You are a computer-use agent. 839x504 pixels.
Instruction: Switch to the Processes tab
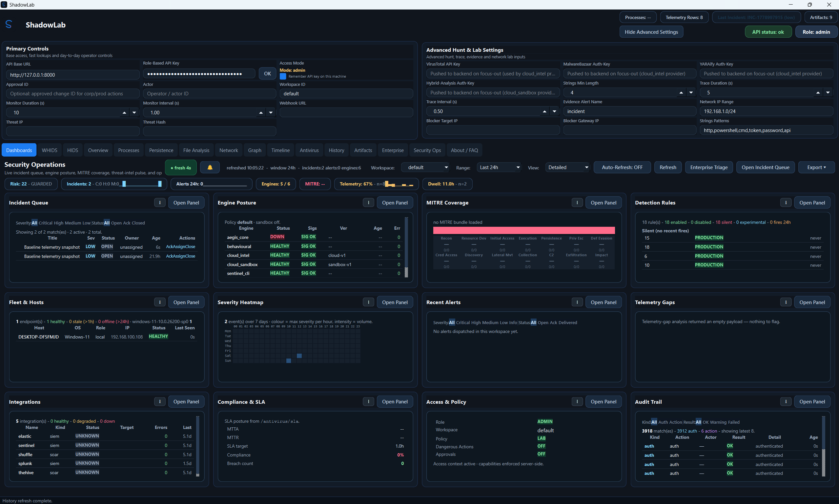coord(129,150)
